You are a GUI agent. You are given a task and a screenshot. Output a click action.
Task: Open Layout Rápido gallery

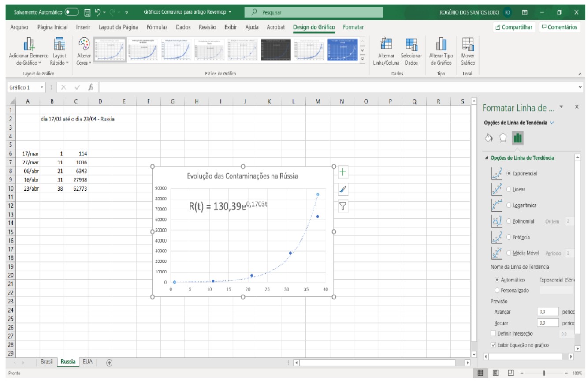(x=60, y=52)
